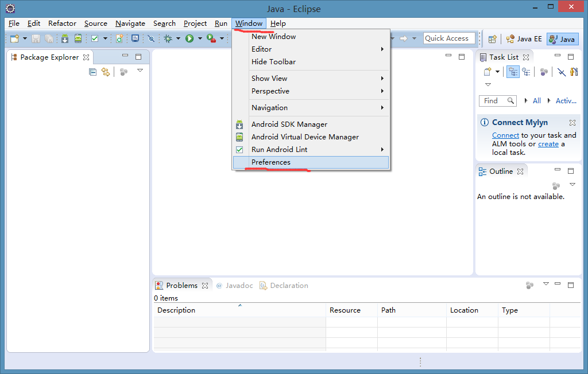Open Package Explorer view menu triangle
This screenshot has height=374, width=588.
click(x=140, y=71)
